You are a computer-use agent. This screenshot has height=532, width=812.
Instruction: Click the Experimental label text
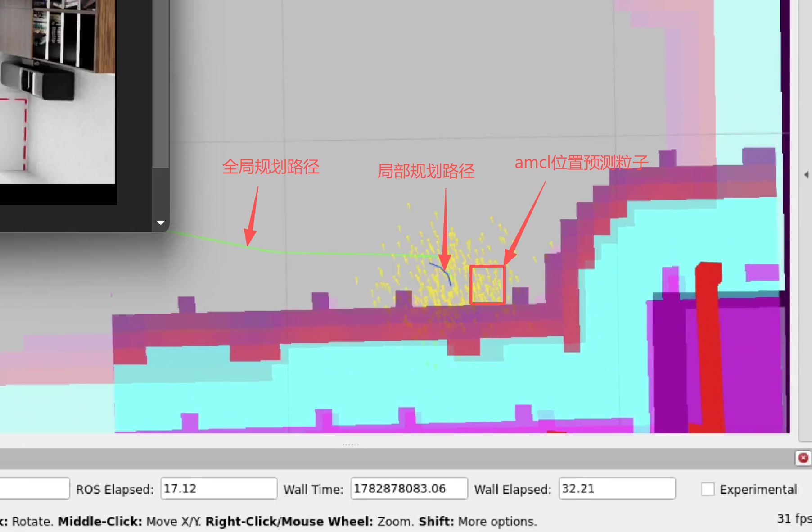758,489
